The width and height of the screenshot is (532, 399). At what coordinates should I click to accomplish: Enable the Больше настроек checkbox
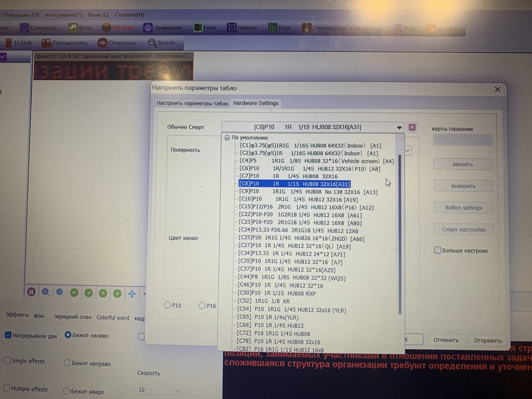437,250
